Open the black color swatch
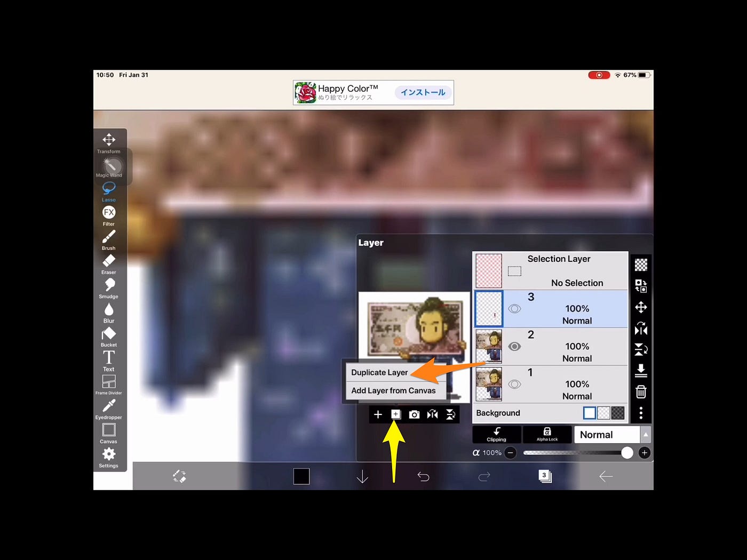Screen dimensions: 747x560 301,476
